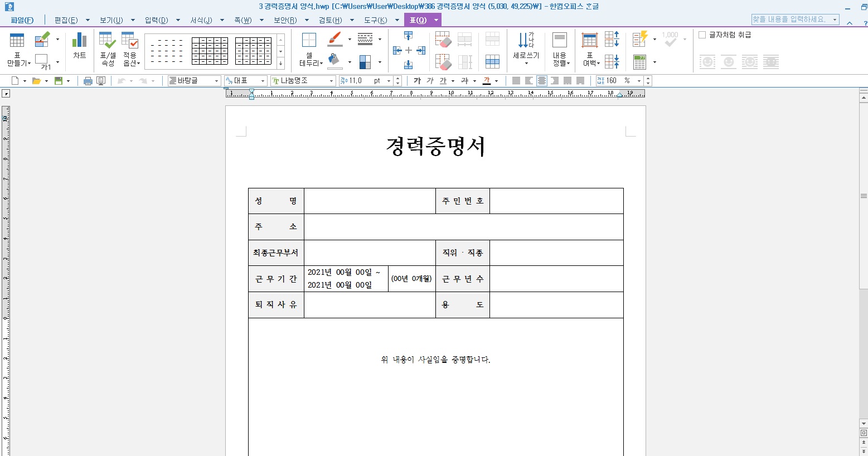
Task: Open the 검토 menu
Action: pos(330,20)
